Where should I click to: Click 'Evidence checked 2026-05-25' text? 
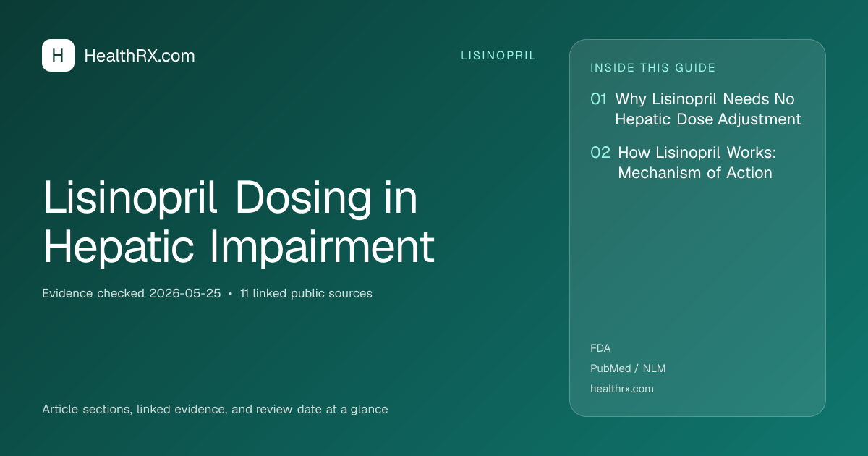tap(131, 294)
